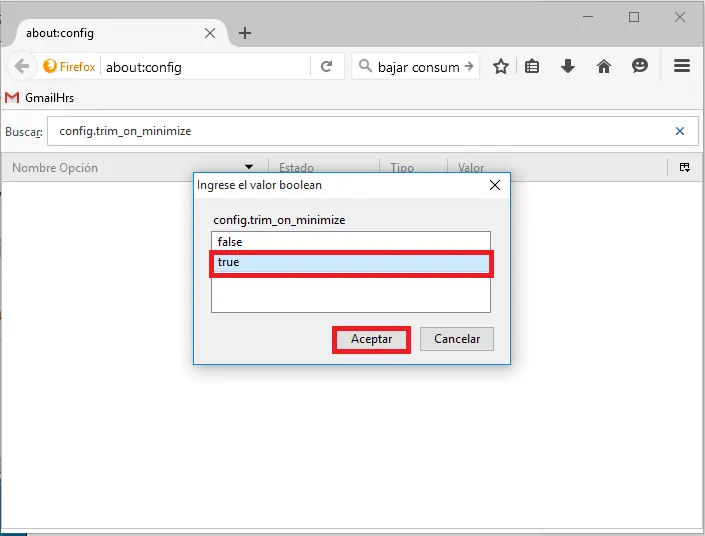Click the Cancelar button

[457, 339]
